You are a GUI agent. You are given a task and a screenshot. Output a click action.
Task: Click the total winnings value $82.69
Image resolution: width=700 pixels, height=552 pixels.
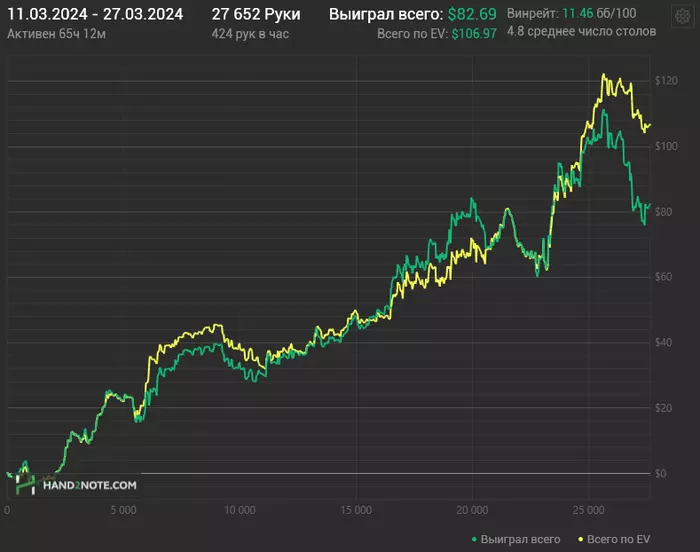[x=472, y=14]
